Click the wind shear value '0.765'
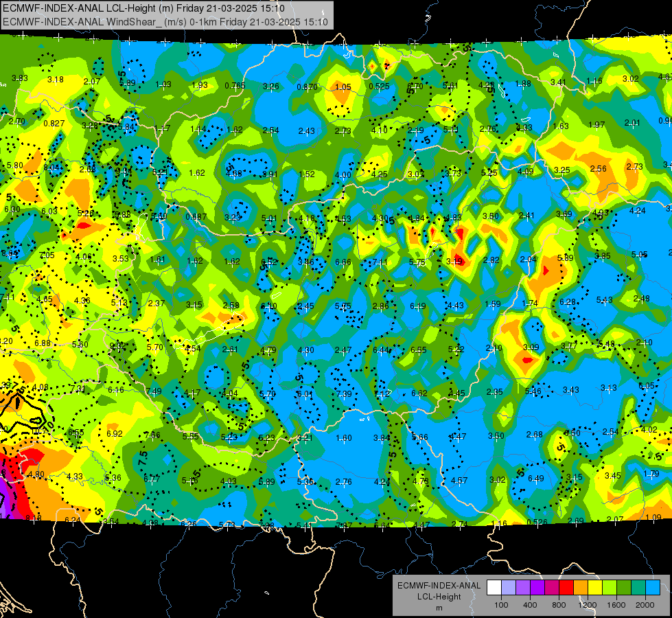Screen dimensions: 672x618 click(x=235, y=86)
